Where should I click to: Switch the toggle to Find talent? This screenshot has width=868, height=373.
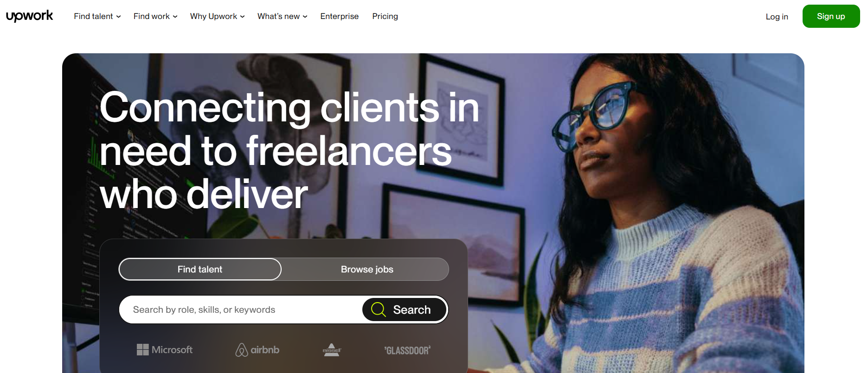200,269
